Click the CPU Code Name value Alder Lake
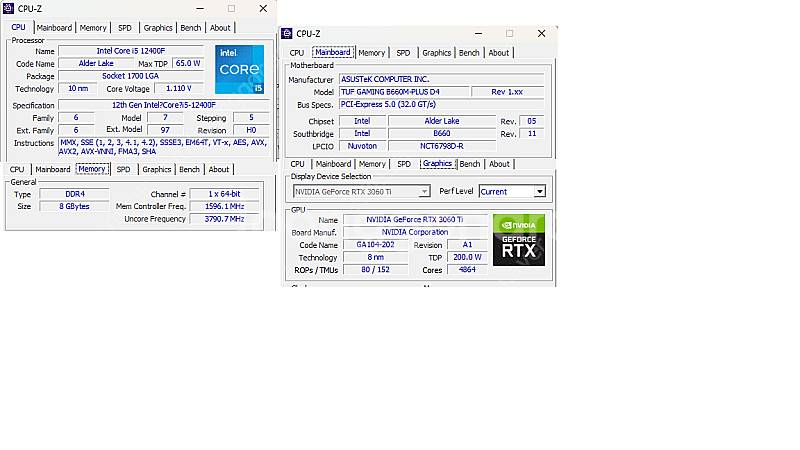The image size is (800, 450). pos(96,63)
